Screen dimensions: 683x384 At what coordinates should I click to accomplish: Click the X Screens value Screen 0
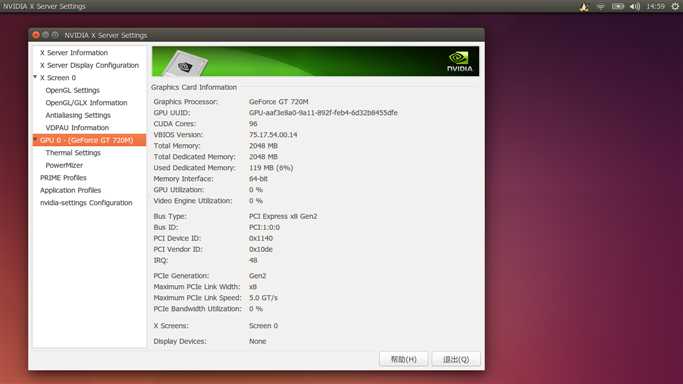264,326
